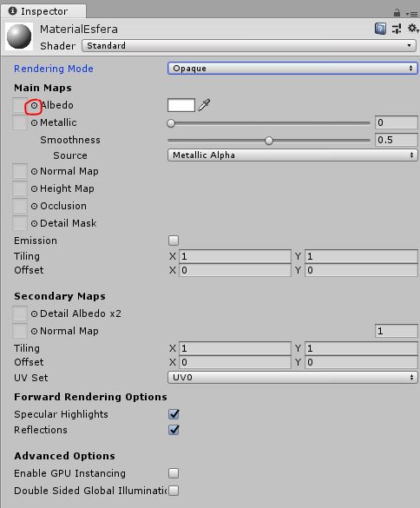Open the texture picker circle next to Detail Mask
This screenshot has width=420, height=508.
35,223
